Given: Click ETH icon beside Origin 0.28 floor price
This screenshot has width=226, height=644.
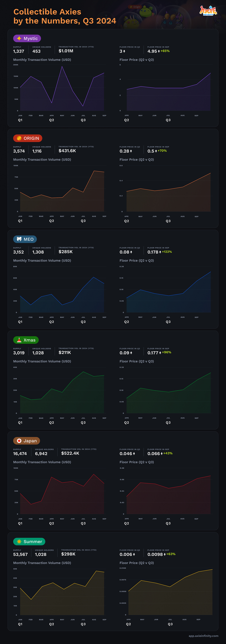Looking at the screenshot, I should tap(131, 151).
